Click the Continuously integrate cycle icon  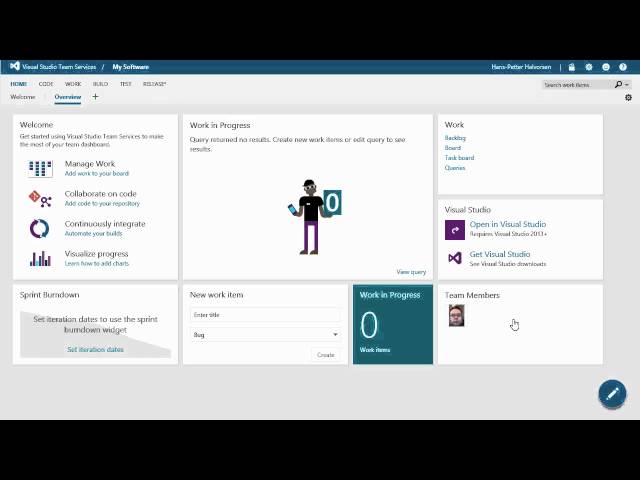point(40,229)
